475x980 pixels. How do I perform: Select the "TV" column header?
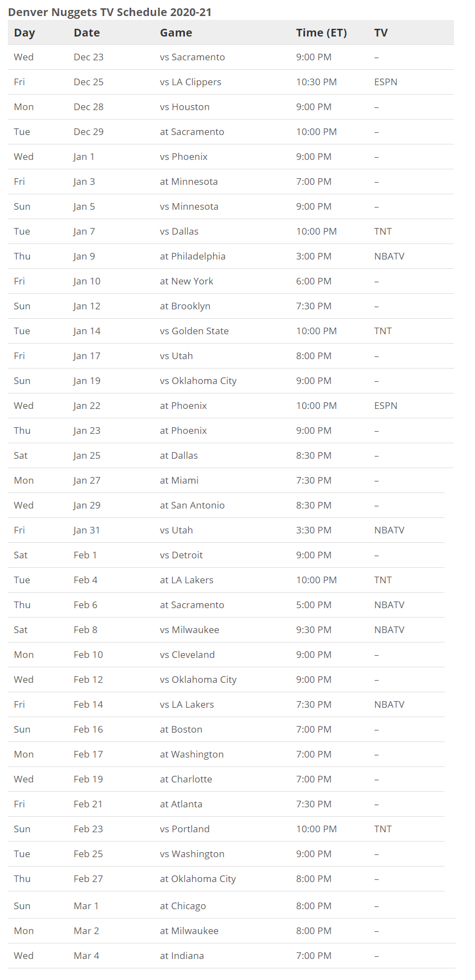coord(381,33)
